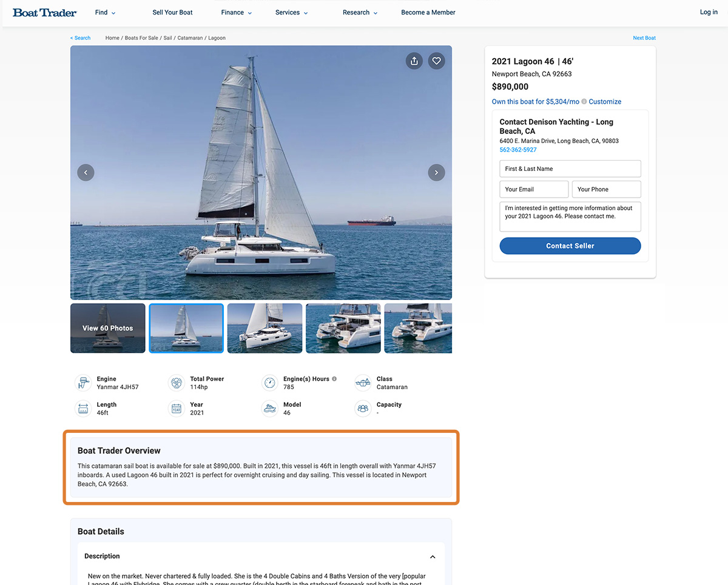Open the Research dropdown menu
This screenshot has height=585, width=728.
click(x=360, y=12)
